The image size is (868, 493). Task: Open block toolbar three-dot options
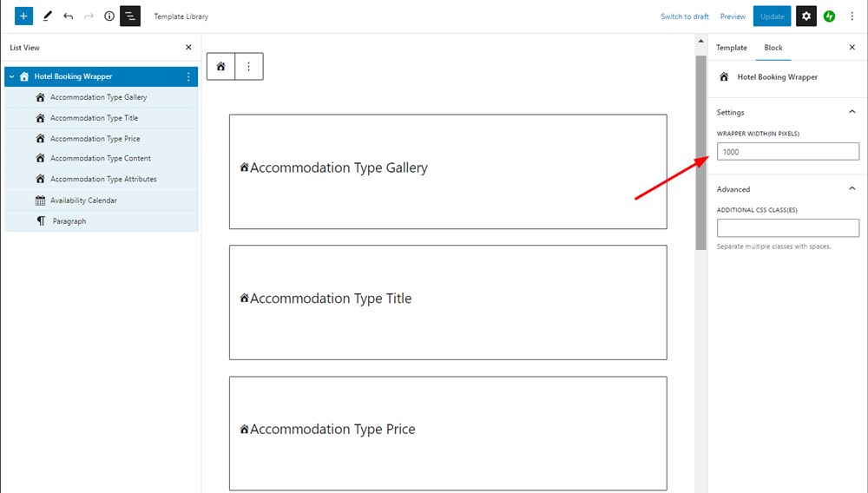(x=248, y=66)
